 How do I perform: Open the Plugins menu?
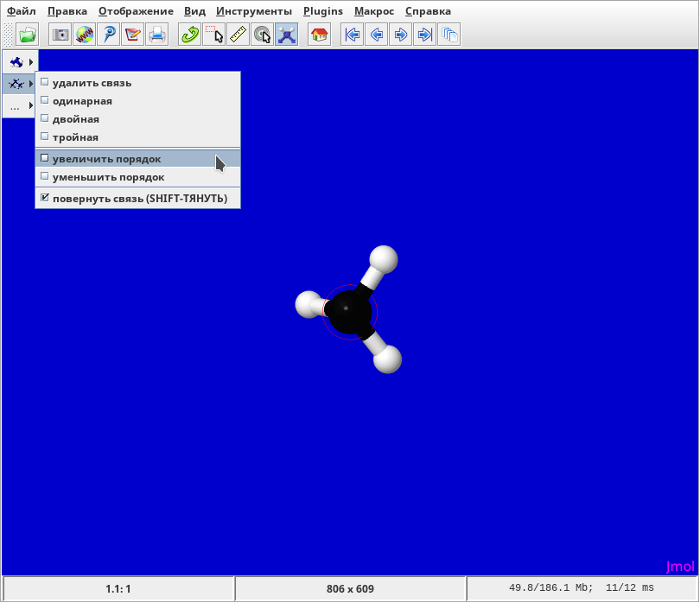click(x=323, y=11)
